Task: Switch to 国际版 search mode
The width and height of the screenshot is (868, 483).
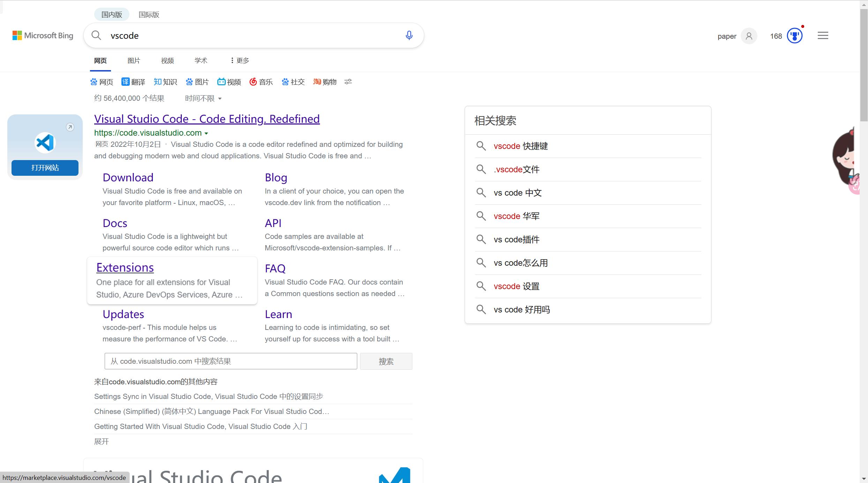Action: 149,15
